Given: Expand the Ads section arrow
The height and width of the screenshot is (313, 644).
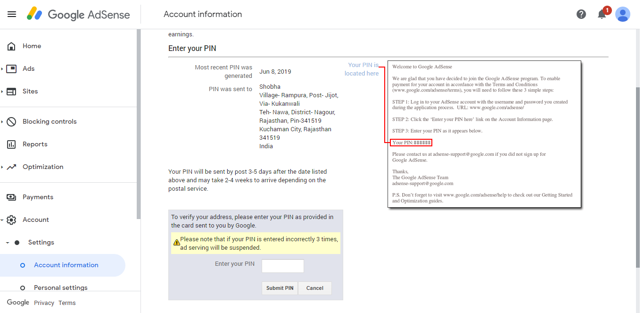Looking at the screenshot, I should (2, 68).
